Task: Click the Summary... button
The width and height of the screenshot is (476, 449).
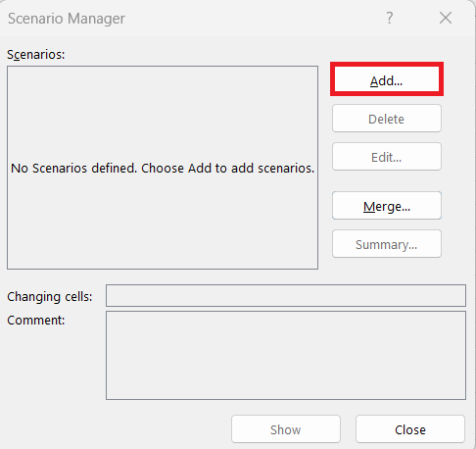Action: tap(387, 244)
